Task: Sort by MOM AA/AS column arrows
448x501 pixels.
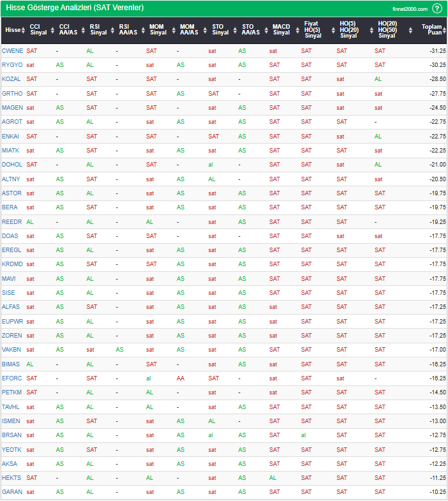Action: (x=205, y=31)
